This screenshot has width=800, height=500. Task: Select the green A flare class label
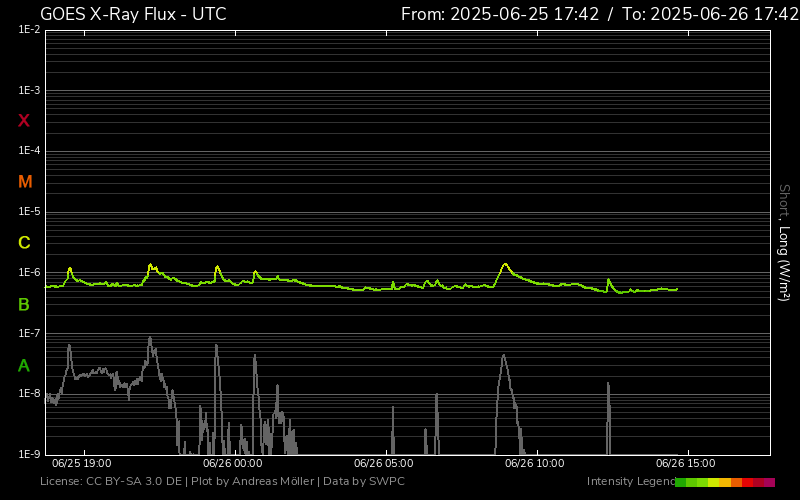(24, 366)
